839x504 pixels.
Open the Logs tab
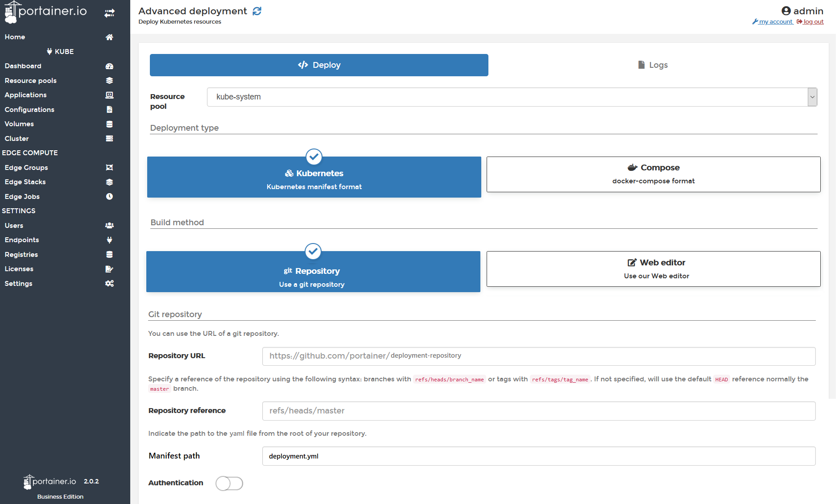(x=653, y=65)
